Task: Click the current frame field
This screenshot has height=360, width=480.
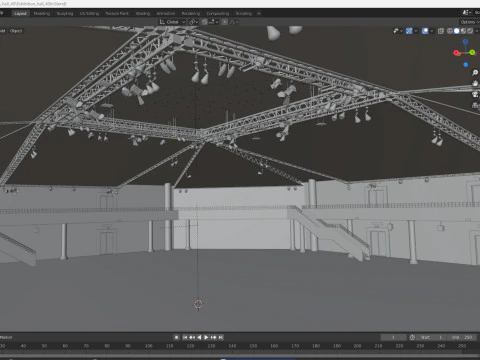Action: tap(393, 337)
